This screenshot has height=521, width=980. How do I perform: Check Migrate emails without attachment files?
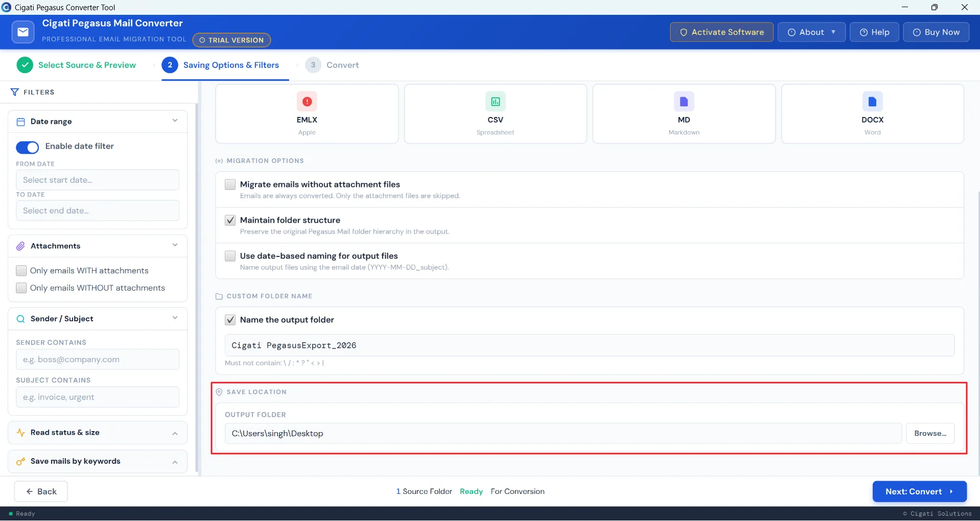(x=230, y=184)
